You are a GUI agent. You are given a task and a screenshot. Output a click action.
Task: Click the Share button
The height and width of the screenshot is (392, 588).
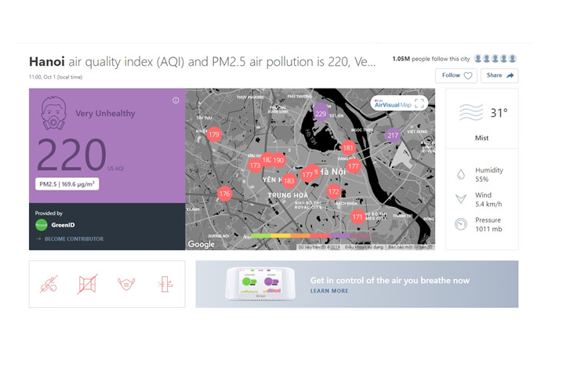coord(499,75)
